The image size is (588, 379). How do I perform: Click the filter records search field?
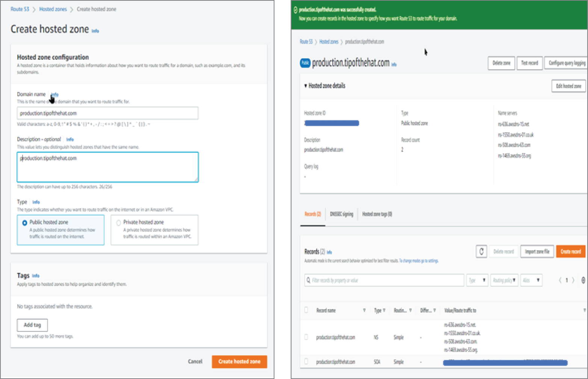coord(384,280)
